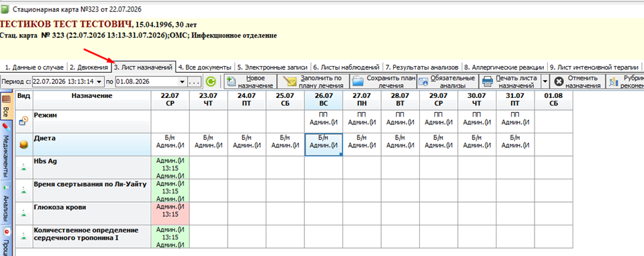Click the 26.07 ВС column header
The width and height of the screenshot is (644, 256).
[x=324, y=100]
